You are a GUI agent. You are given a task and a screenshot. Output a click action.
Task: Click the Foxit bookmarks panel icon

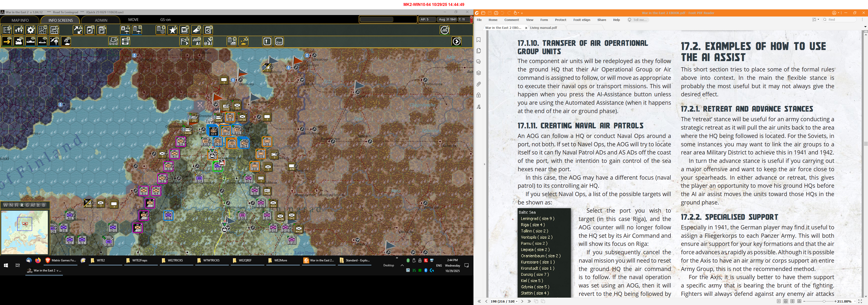[x=478, y=40]
